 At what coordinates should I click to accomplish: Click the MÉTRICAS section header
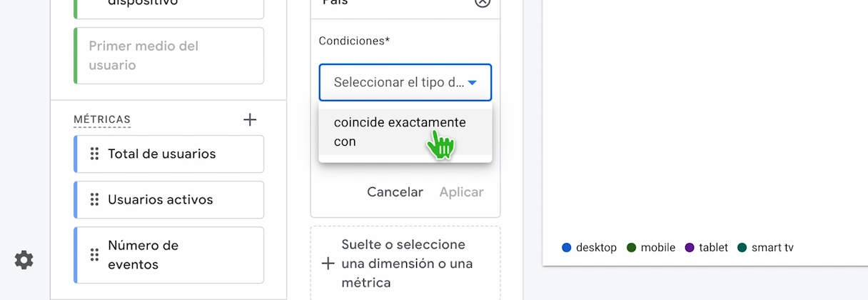point(102,119)
